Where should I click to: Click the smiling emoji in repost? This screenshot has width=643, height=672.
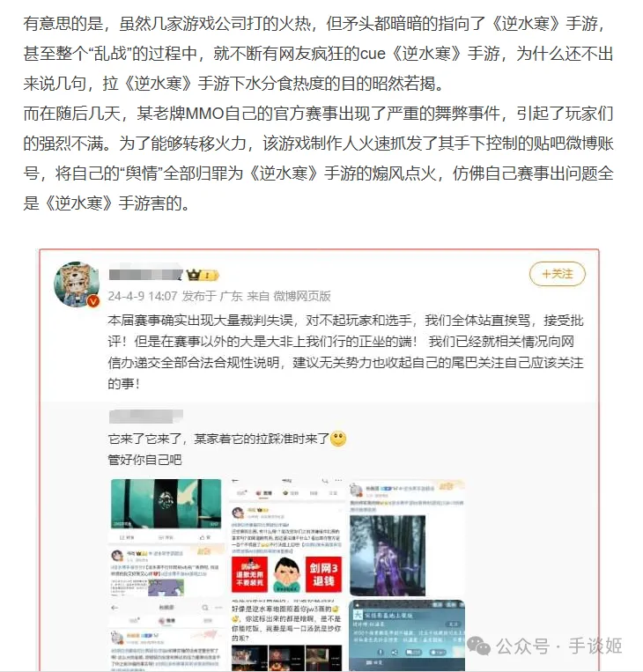338,439
